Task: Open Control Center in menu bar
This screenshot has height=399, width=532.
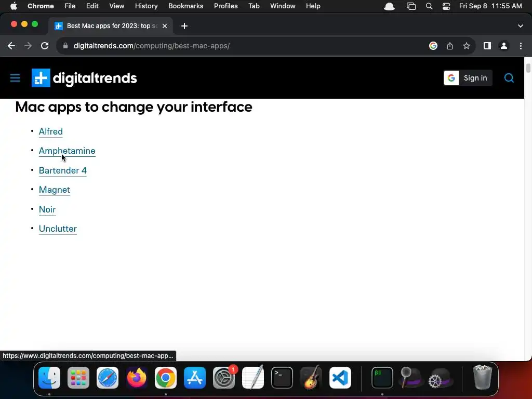Action: coord(446,6)
